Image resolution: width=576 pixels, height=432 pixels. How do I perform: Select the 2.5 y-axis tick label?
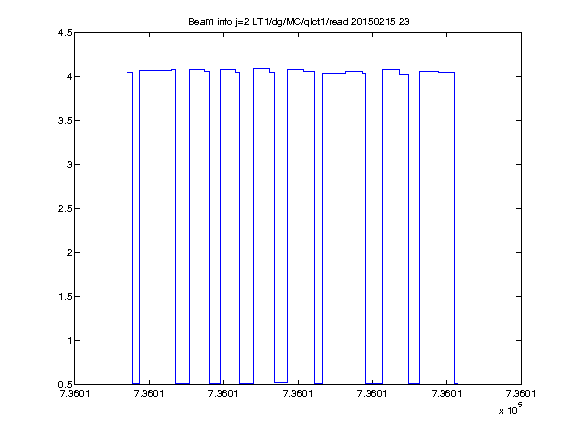(65, 209)
